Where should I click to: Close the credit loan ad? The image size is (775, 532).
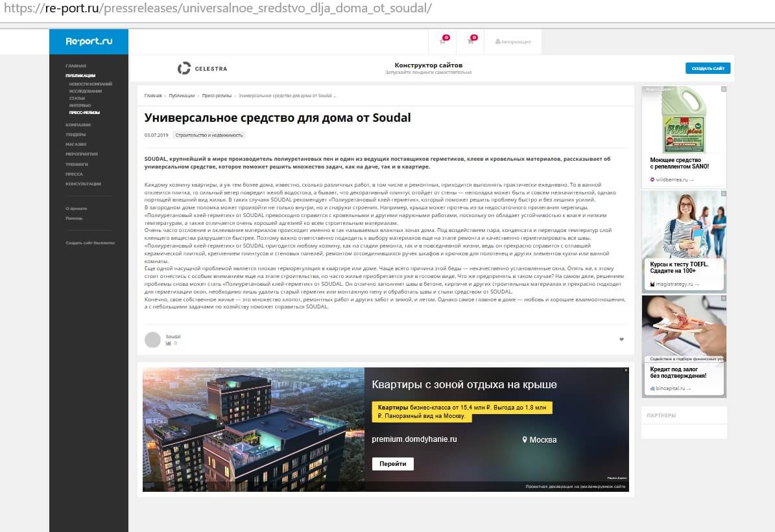[724, 298]
